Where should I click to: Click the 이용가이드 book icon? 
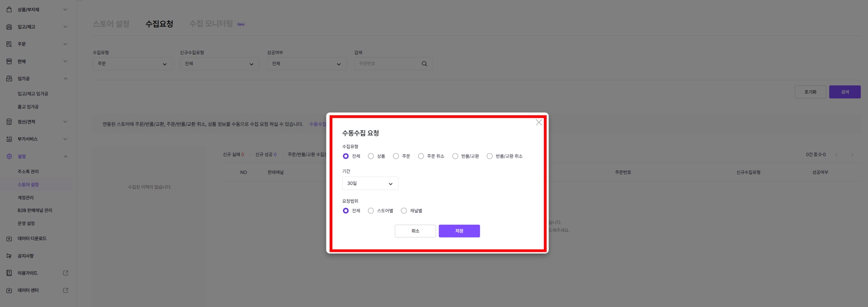pyautogui.click(x=9, y=273)
